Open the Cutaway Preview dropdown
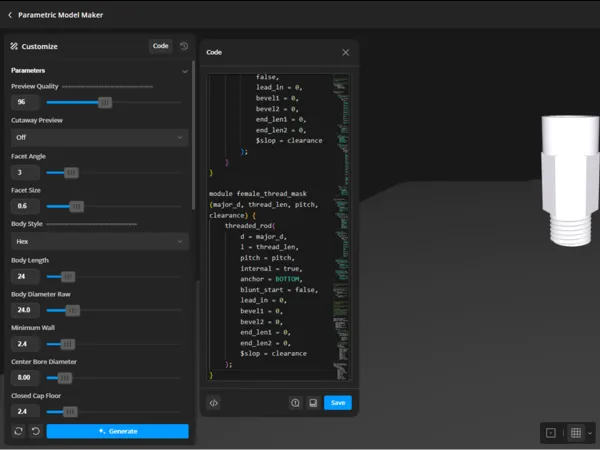 pyautogui.click(x=99, y=137)
